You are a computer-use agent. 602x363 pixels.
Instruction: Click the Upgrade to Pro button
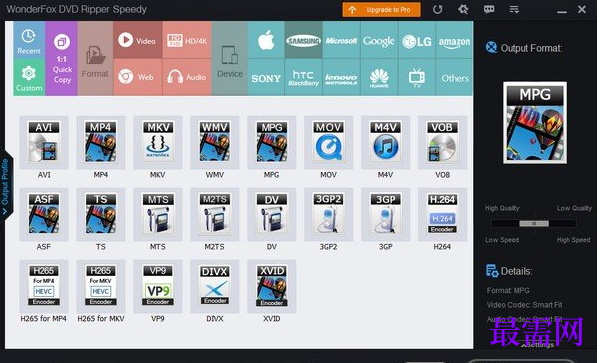(x=381, y=10)
